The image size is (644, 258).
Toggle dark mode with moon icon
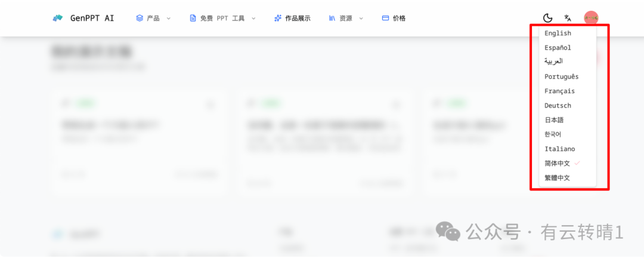click(547, 18)
